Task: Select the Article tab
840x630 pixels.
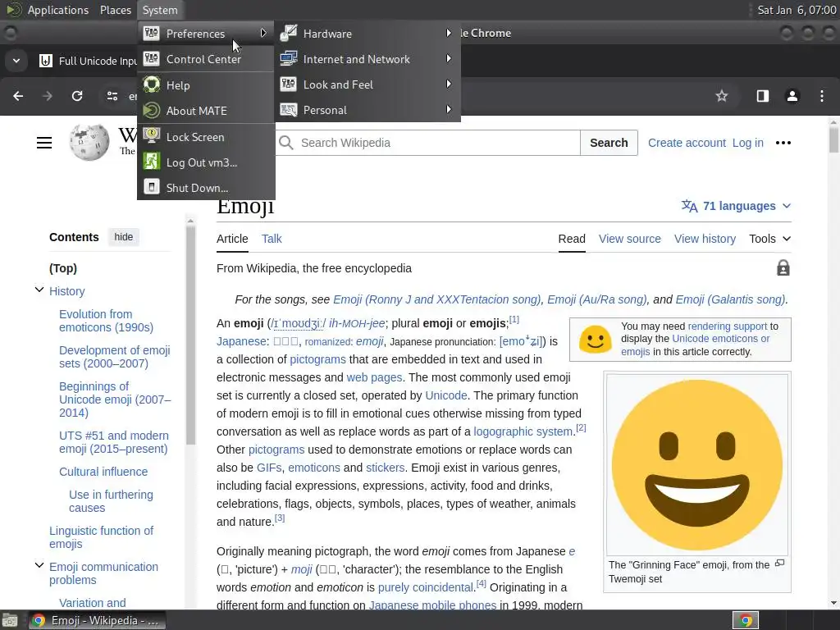Action: click(x=232, y=239)
